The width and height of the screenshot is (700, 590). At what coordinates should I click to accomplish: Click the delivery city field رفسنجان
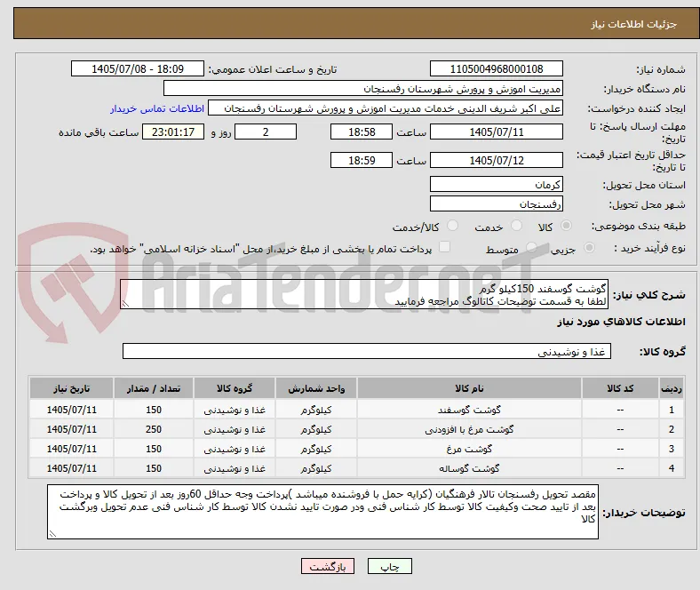pyautogui.click(x=497, y=203)
